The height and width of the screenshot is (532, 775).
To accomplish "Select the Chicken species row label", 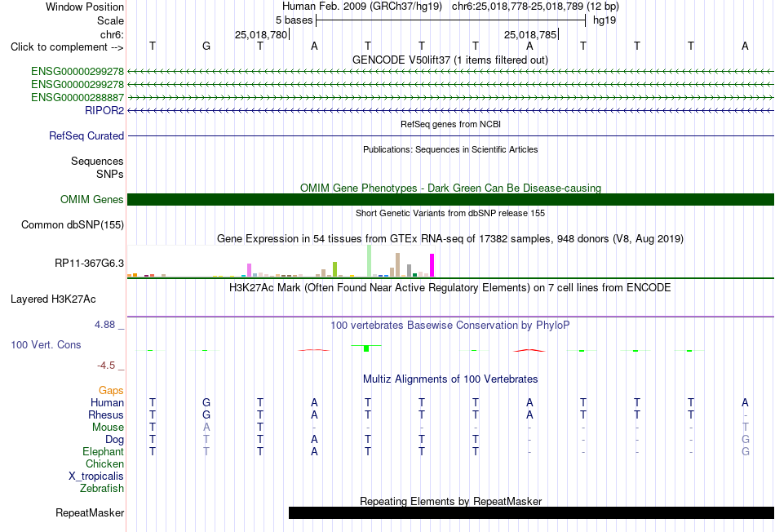I will pyautogui.click(x=104, y=463).
